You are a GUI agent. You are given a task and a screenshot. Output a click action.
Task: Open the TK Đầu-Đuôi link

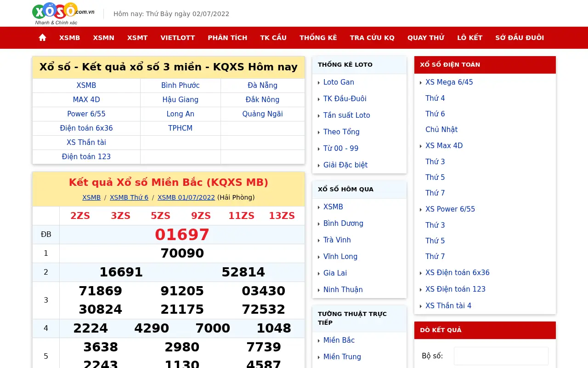coord(345,99)
